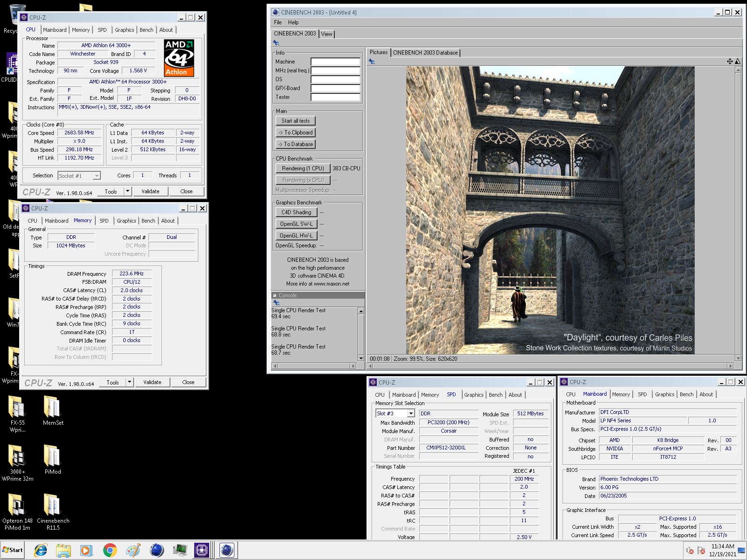Open the Help menu in Cinebench
The width and height of the screenshot is (747, 560).
(293, 22)
